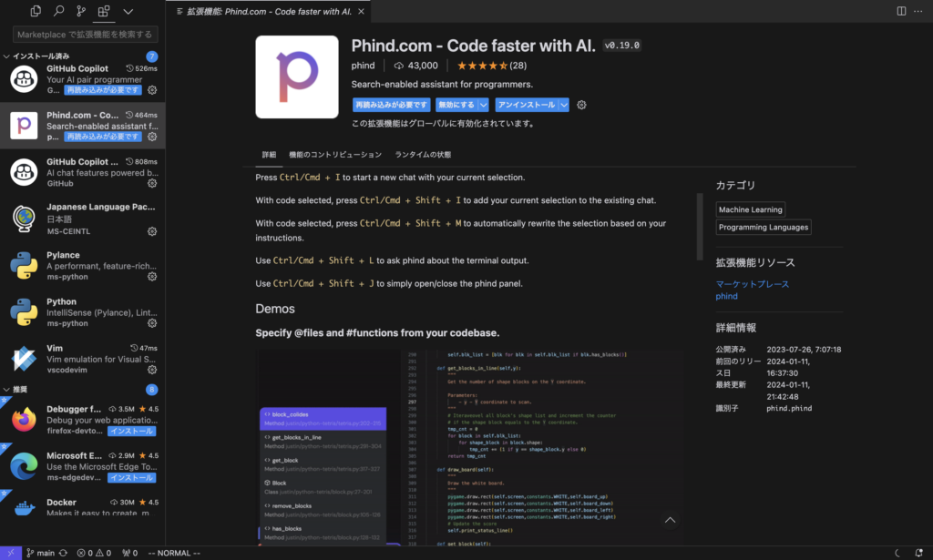The image size is (933, 560).
Task: Click Japanese Language Pack gear icon
Action: click(x=152, y=231)
